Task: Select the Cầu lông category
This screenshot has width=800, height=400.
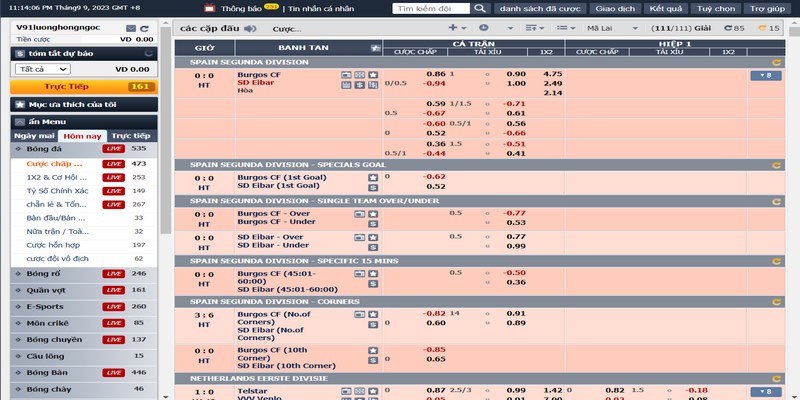Action: point(84,356)
